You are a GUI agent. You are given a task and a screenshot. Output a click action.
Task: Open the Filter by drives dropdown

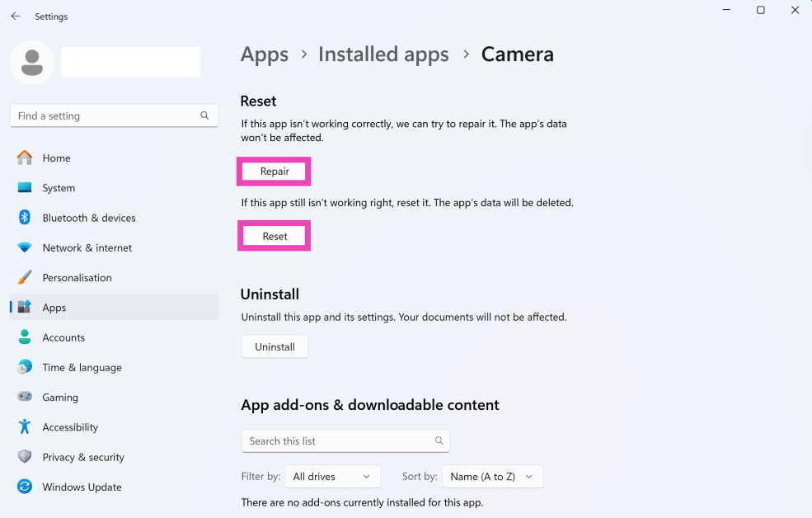tap(332, 477)
